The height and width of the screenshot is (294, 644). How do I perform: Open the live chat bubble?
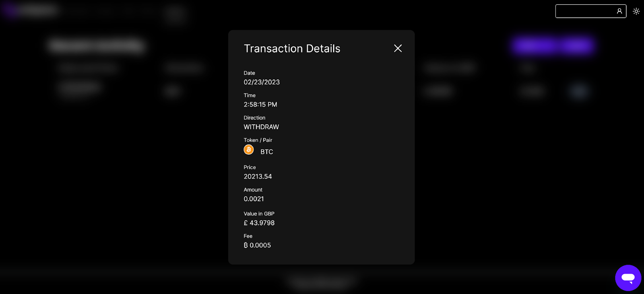coord(628,278)
